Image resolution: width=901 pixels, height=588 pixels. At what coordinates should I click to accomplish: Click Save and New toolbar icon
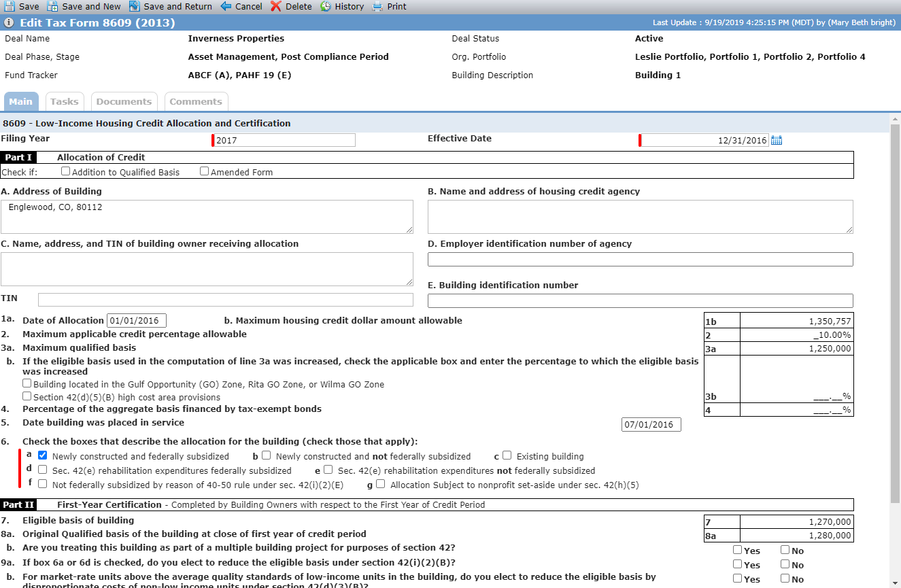(52, 6)
